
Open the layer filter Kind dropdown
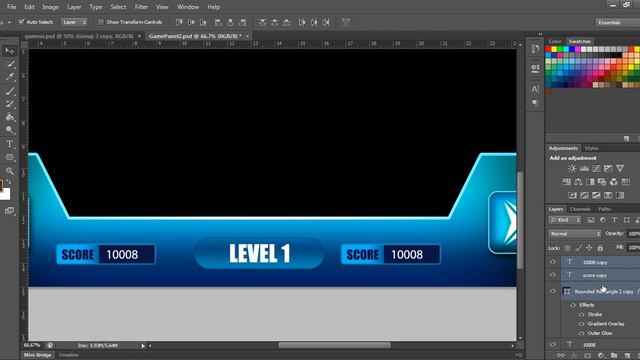coord(564,220)
